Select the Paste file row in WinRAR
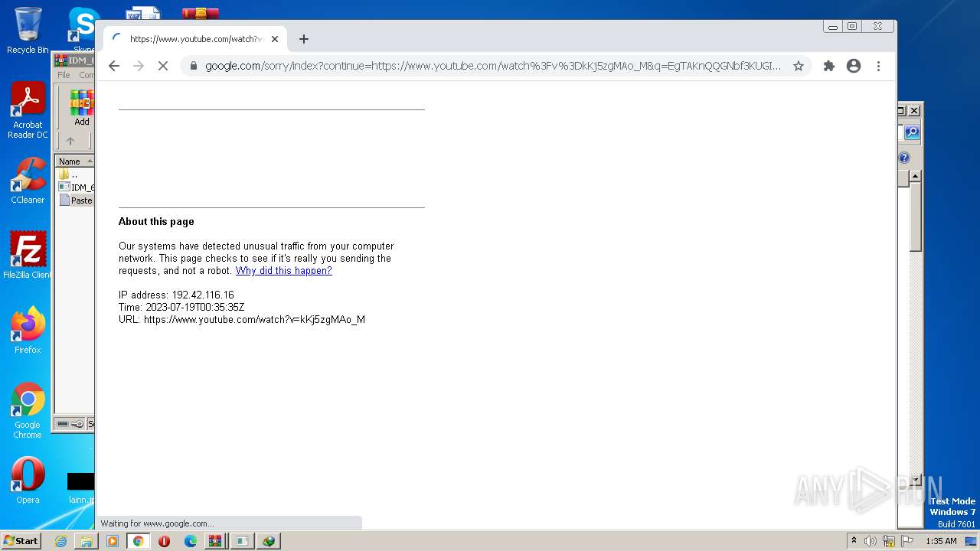This screenshot has height=551, width=980. (x=76, y=201)
